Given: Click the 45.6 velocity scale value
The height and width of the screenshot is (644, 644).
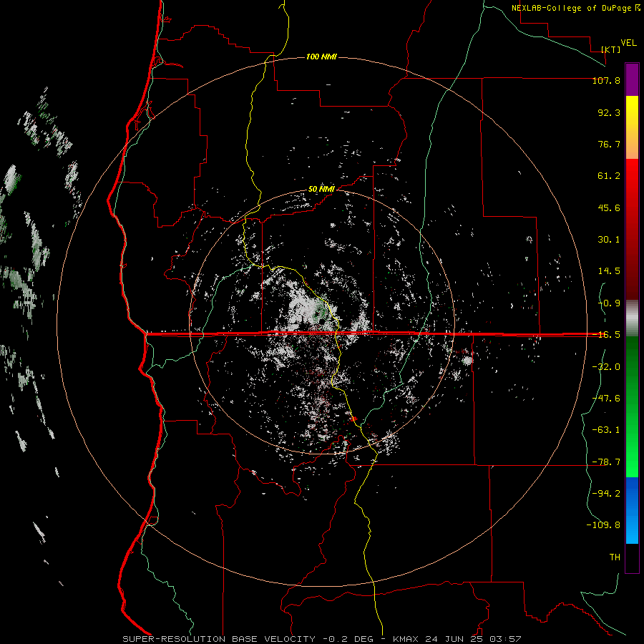Looking at the screenshot, I should (x=609, y=208).
